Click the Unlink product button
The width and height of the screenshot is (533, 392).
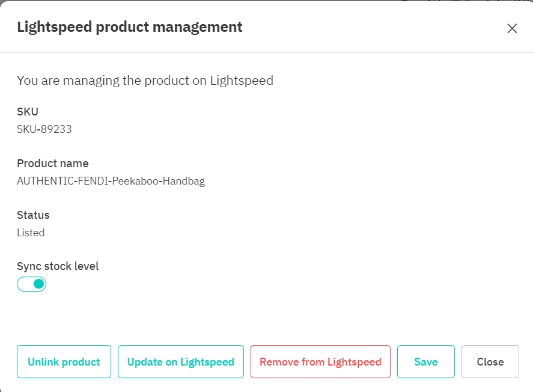pos(64,362)
